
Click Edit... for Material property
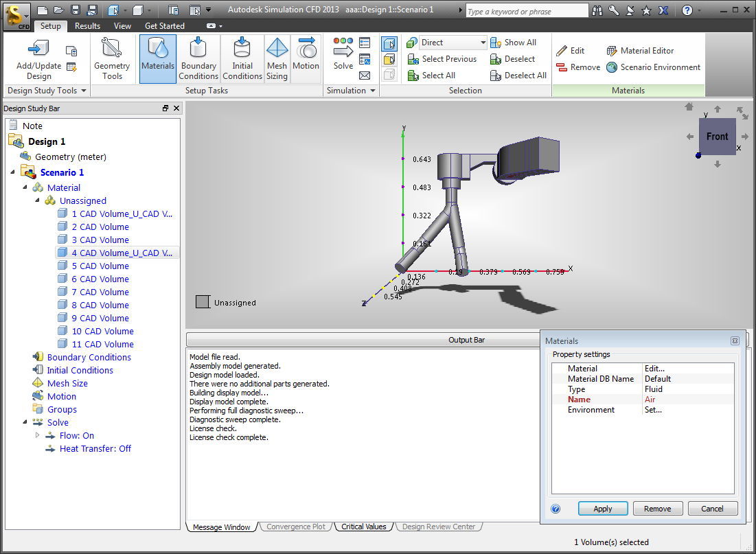pos(654,369)
